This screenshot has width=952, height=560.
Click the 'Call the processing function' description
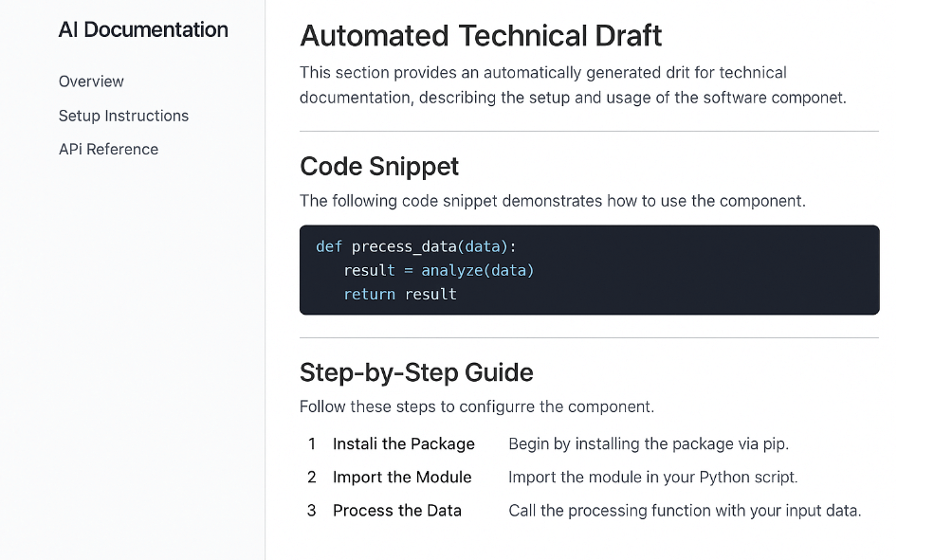click(684, 511)
